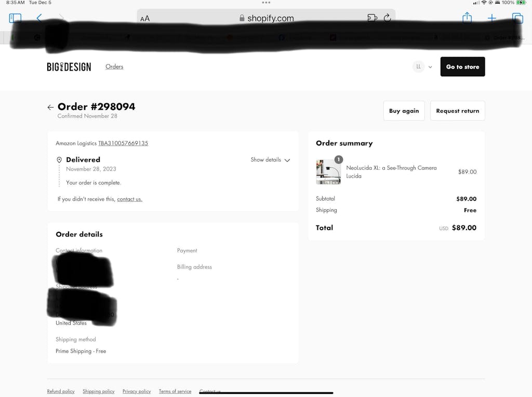Open tracking number TBA310057669135 link

coord(123,143)
